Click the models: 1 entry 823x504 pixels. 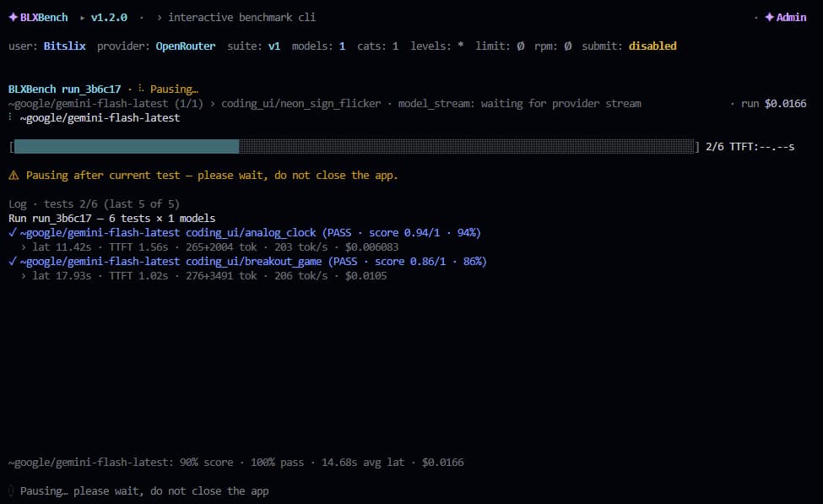318,46
